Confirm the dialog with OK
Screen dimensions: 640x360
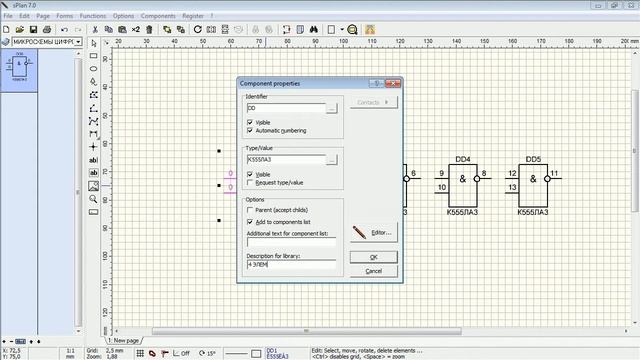pos(373,257)
